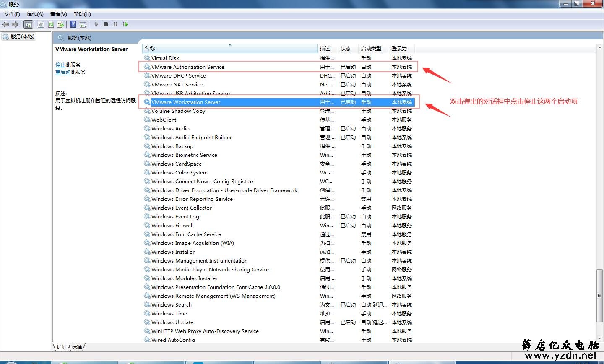Screen dimensions: 604x364
Task: Select Windows Biometric Service
Action: click(184, 155)
